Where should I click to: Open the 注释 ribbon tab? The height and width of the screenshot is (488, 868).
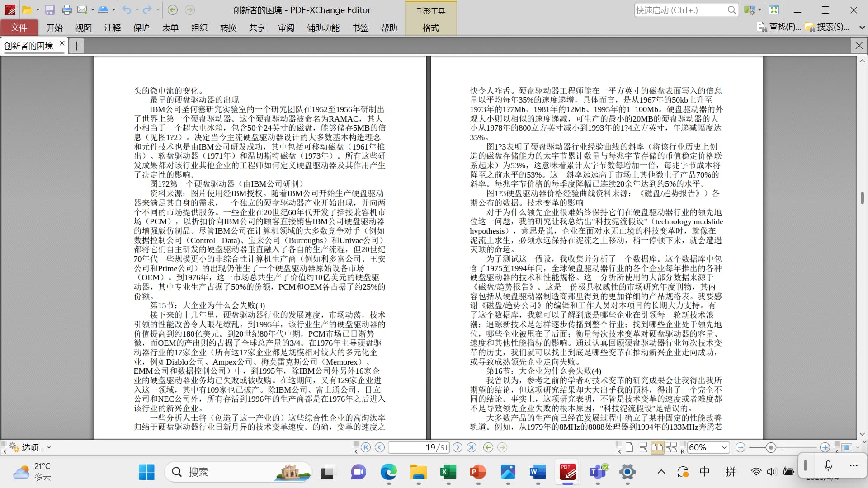pyautogui.click(x=112, y=28)
